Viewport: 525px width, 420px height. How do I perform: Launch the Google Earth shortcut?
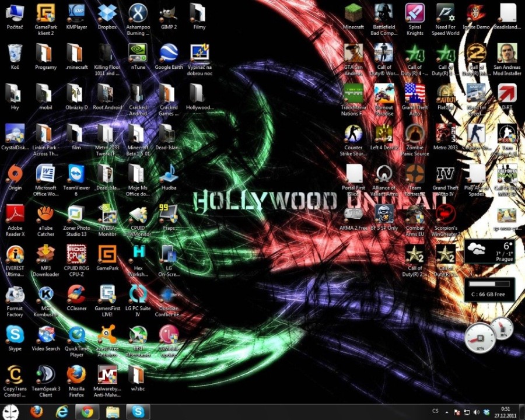(x=168, y=54)
